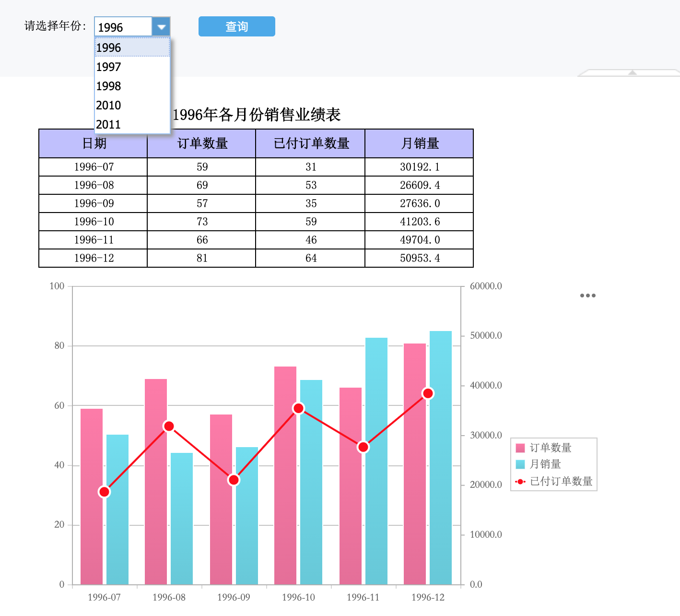Toggle the 已付订单数量 legend line series
This screenshot has height=616, width=680.
click(x=554, y=481)
